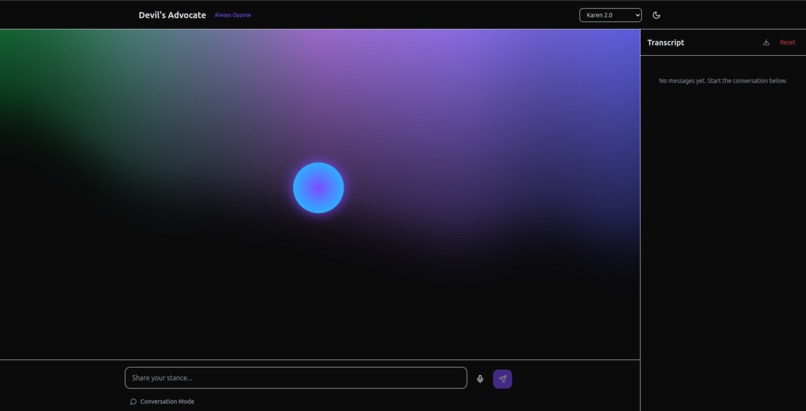Activate the microphone for voice input
Image resolution: width=806 pixels, height=411 pixels.
[x=480, y=379]
